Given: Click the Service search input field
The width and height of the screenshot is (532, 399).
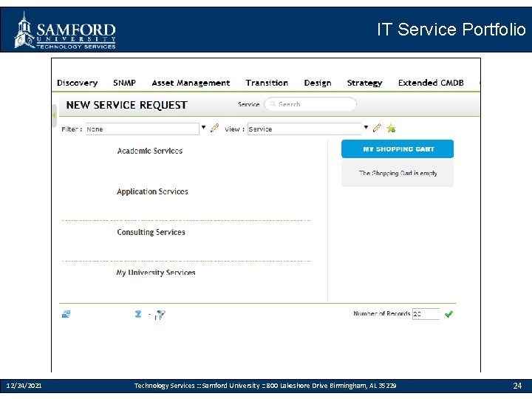Looking at the screenshot, I should (x=310, y=104).
